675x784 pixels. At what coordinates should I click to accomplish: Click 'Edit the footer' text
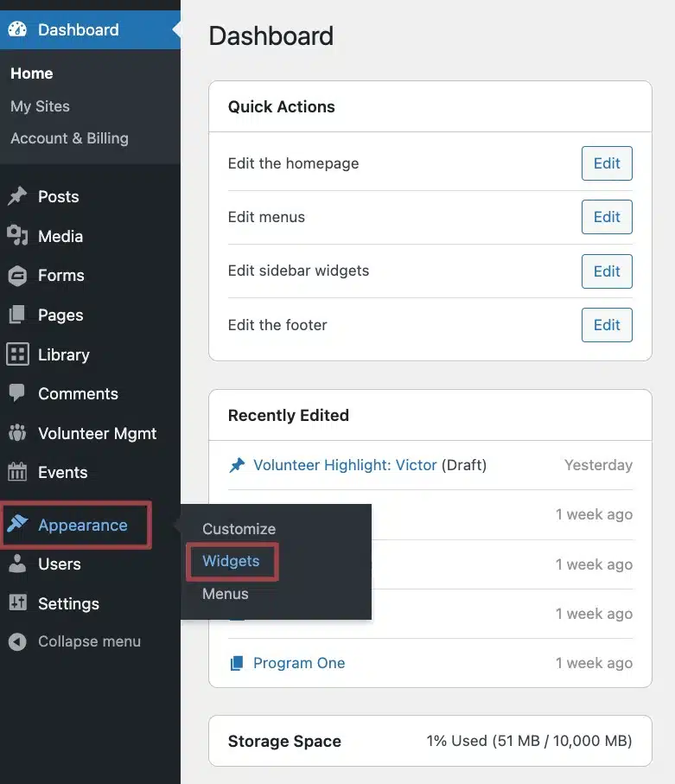[x=277, y=325]
